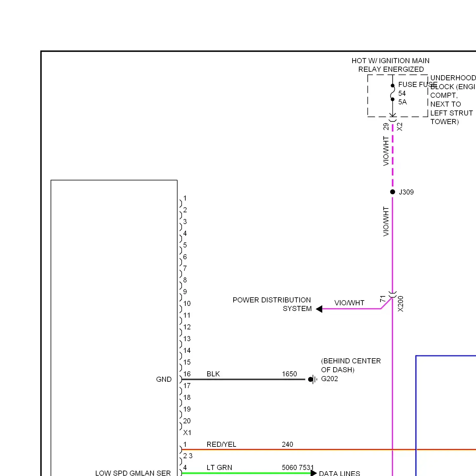Click the 5A fuse rating
476x476 pixels.
click(402, 102)
